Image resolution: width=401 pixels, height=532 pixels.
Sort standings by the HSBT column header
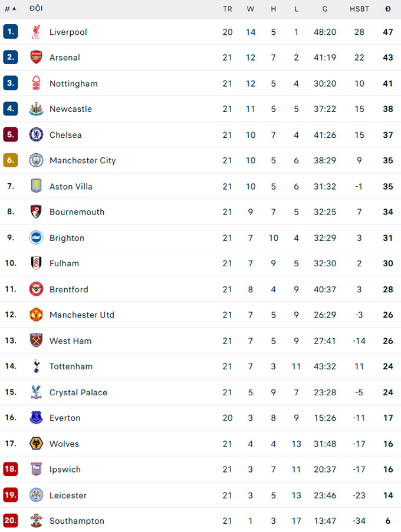(359, 9)
